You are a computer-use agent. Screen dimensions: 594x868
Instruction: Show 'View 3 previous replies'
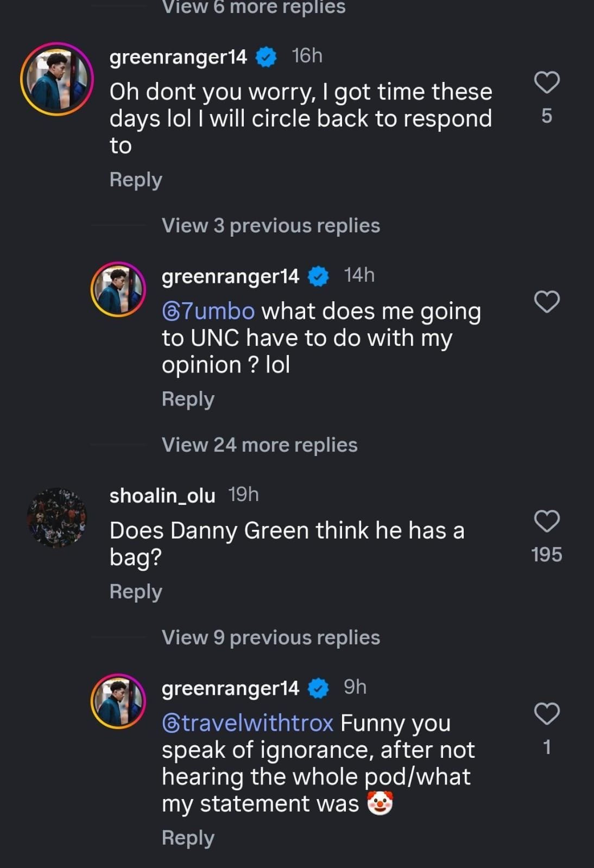(x=271, y=225)
